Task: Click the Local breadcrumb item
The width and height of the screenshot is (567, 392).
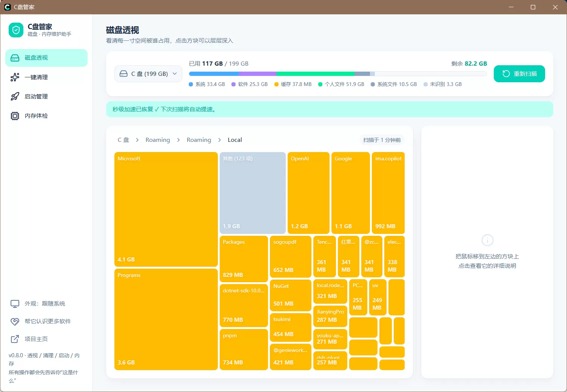Action: click(235, 140)
